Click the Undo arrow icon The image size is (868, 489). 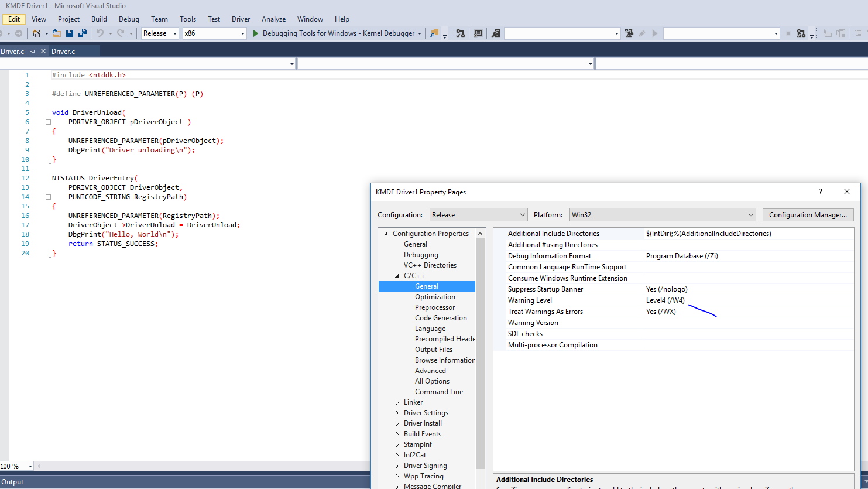tap(100, 33)
